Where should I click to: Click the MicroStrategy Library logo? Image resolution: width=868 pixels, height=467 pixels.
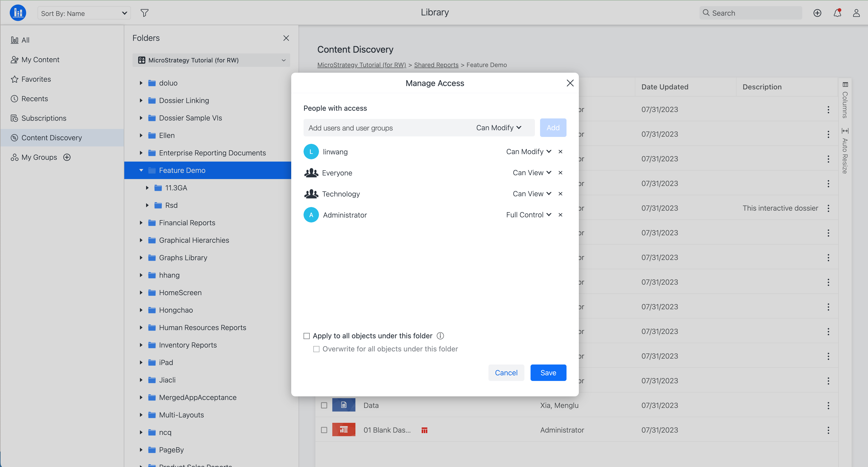[x=18, y=13]
